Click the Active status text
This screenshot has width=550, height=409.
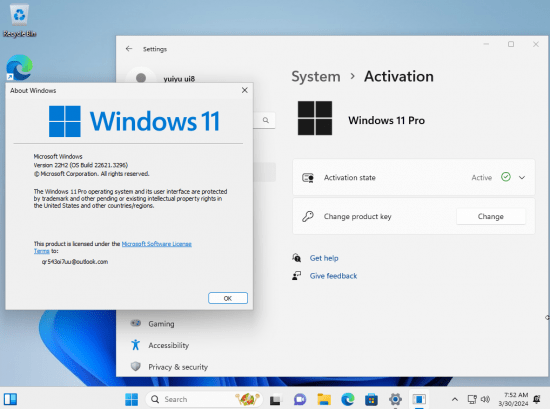tap(482, 178)
